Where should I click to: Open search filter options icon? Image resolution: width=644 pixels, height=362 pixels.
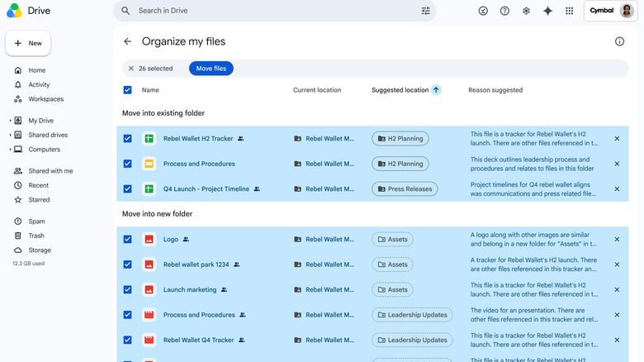tap(425, 11)
